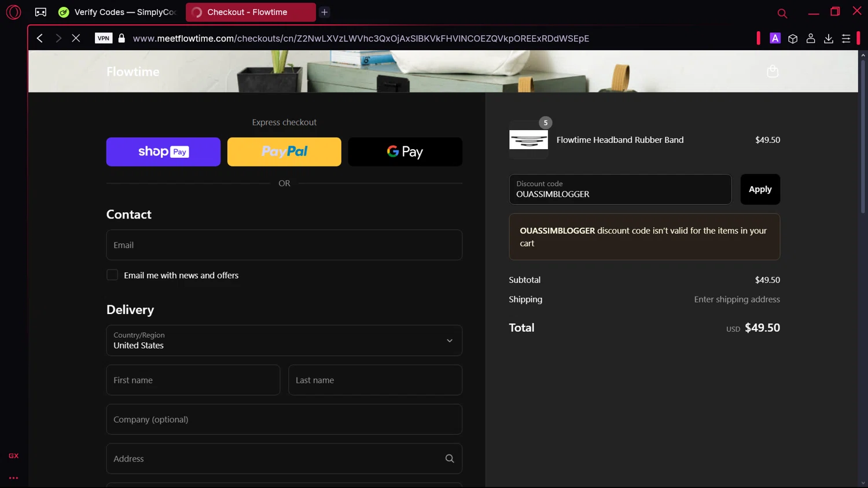Click the Total $49.50 amount

pyautogui.click(x=762, y=328)
